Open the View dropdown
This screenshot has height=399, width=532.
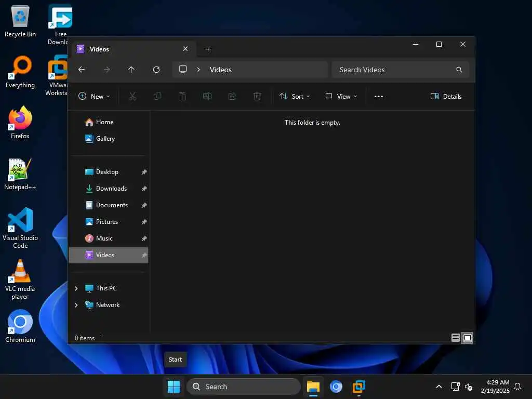(341, 96)
